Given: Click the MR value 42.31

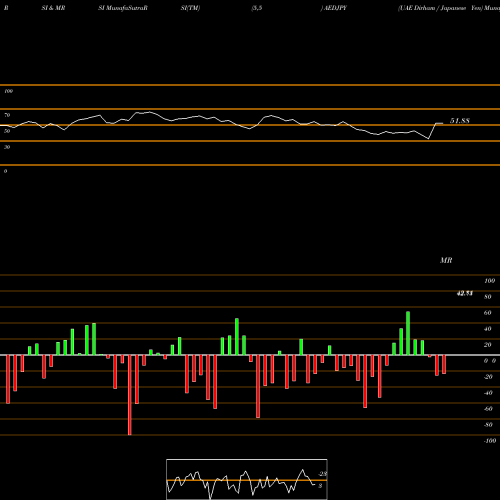Looking at the screenshot, I should click(x=465, y=293).
